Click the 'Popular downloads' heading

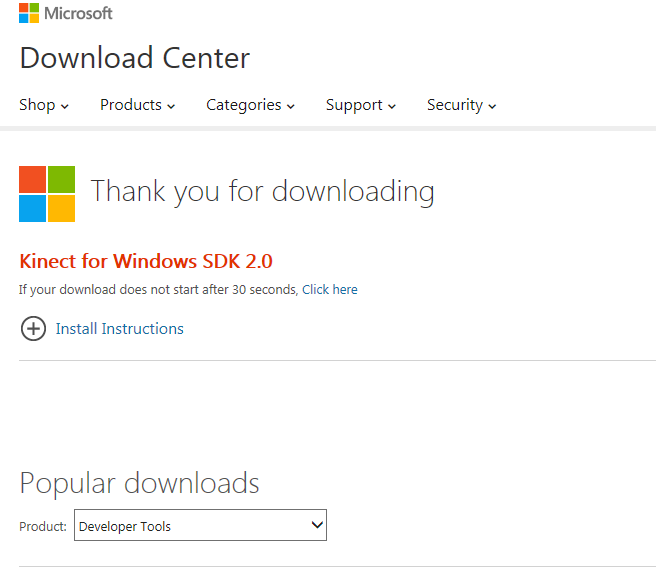click(x=139, y=484)
